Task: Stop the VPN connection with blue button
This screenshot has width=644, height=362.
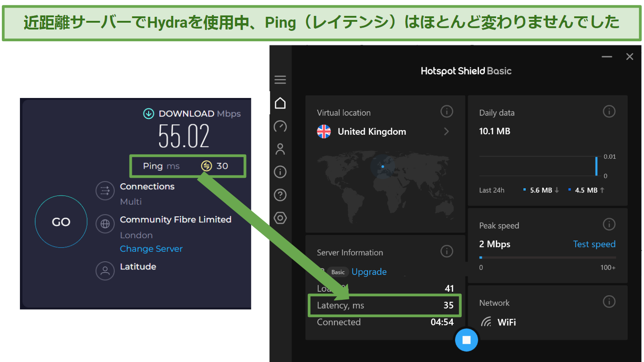Action: click(x=466, y=340)
